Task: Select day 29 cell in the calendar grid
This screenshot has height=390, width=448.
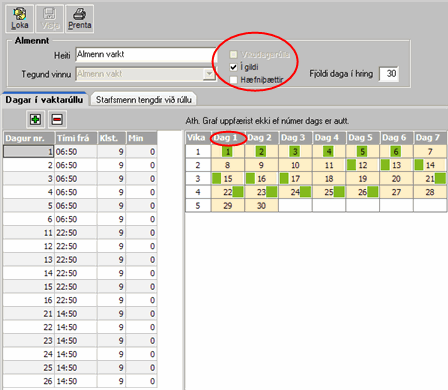Action: [x=228, y=206]
